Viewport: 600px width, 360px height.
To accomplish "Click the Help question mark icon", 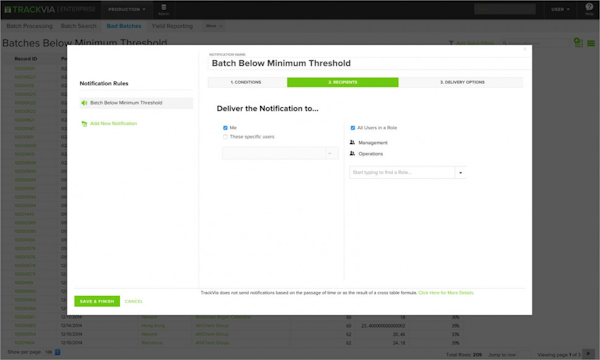I will click(x=589, y=7).
